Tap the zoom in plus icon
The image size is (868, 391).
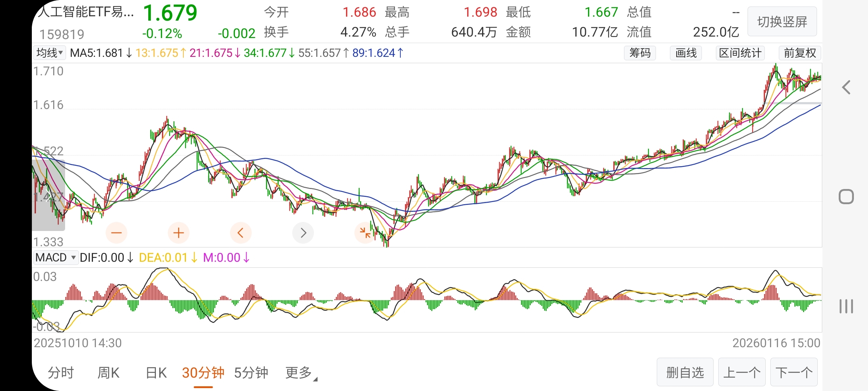point(179,233)
